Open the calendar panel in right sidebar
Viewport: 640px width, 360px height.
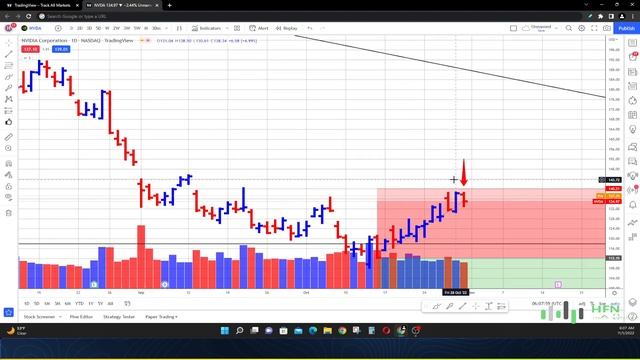coord(632,115)
